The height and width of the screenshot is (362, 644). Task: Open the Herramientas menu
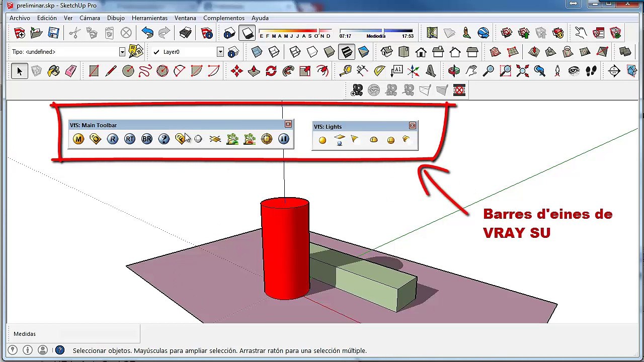(149, 18)
